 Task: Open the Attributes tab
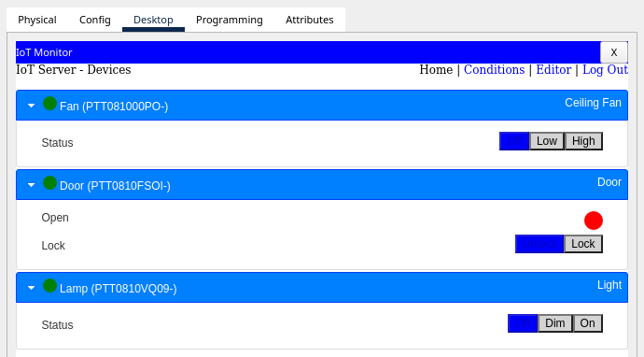309,20
